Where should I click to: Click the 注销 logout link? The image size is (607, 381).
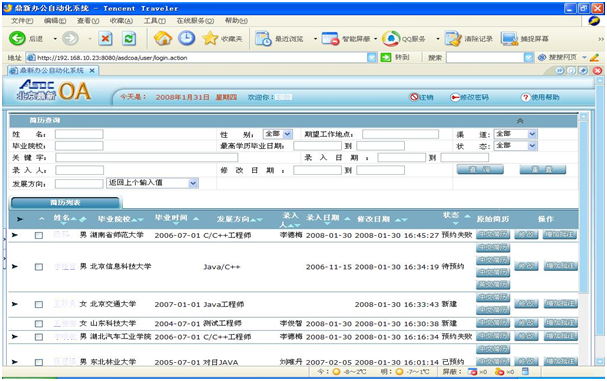click(422, 97)
